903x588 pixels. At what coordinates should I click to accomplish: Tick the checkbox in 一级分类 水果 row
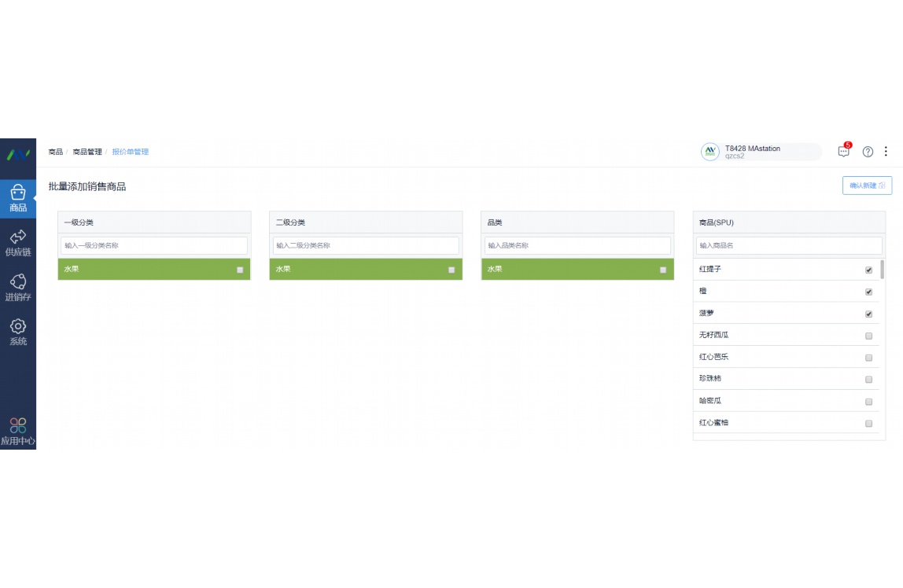tap(240, 270)
